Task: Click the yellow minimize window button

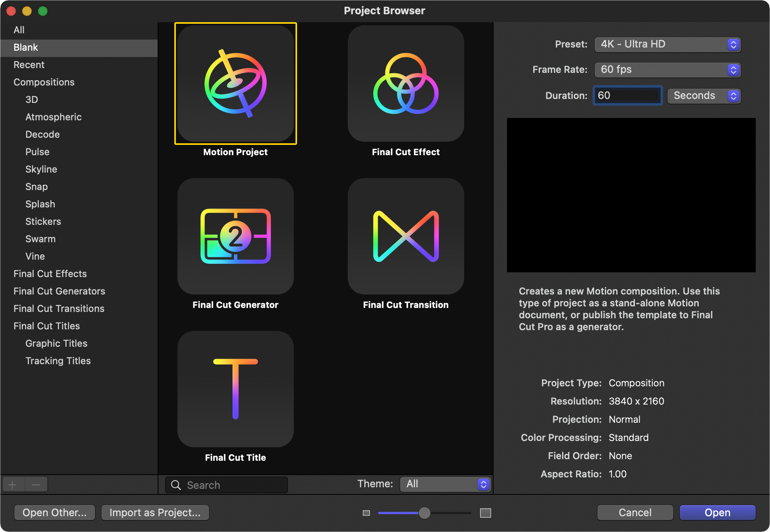Action: 27,11
